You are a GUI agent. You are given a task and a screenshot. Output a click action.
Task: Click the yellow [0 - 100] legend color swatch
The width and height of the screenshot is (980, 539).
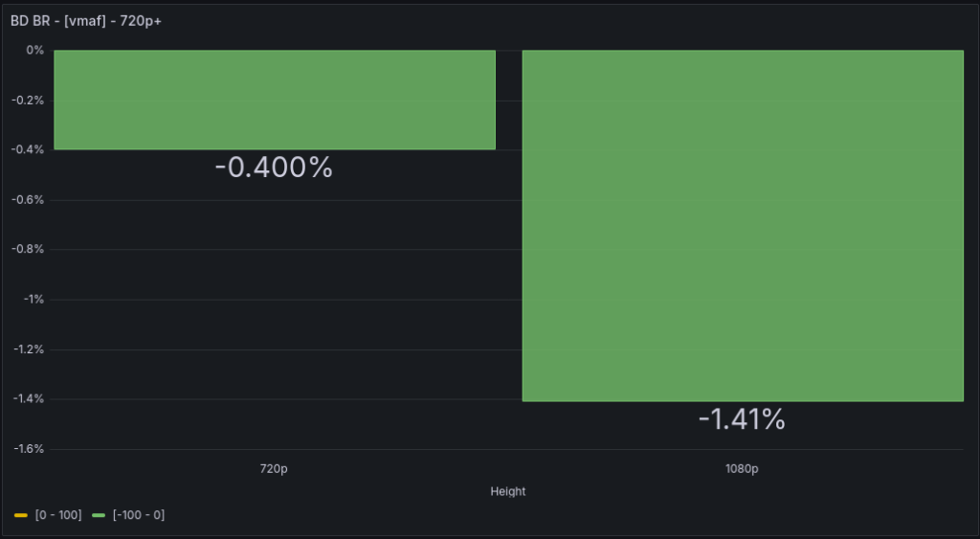(21, 515)
